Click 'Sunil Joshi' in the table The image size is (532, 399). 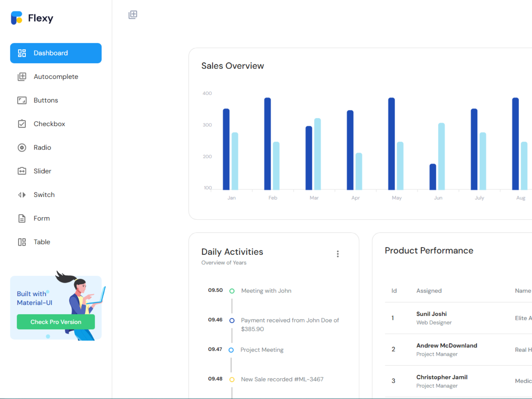pyautogui.click(x=432, y=314)
